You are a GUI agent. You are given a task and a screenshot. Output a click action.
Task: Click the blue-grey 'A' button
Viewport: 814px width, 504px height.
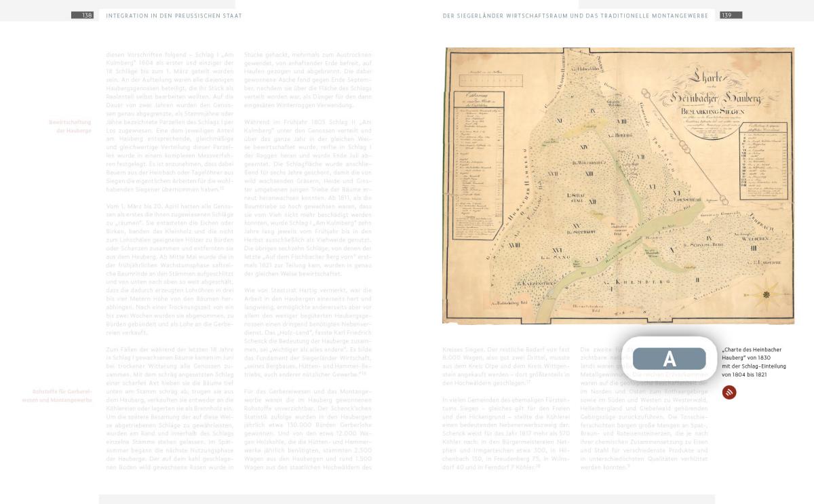pos(670,359)
